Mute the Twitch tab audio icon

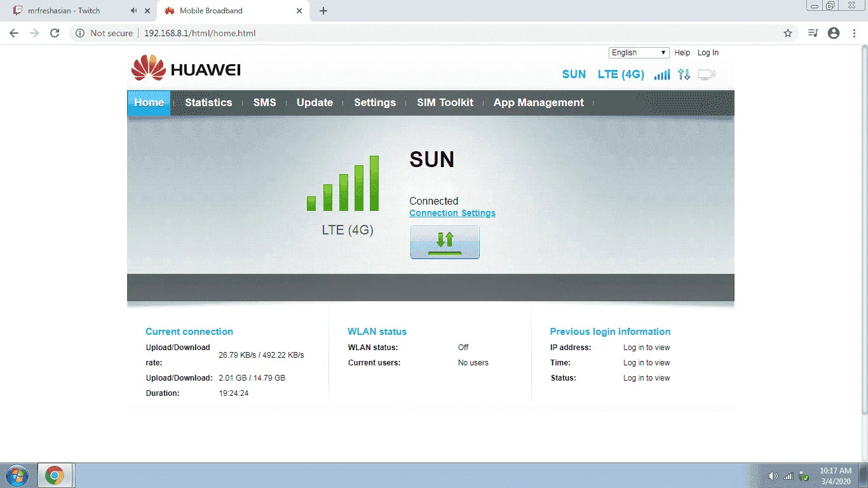pyautogui.click(x=133, y=11)
